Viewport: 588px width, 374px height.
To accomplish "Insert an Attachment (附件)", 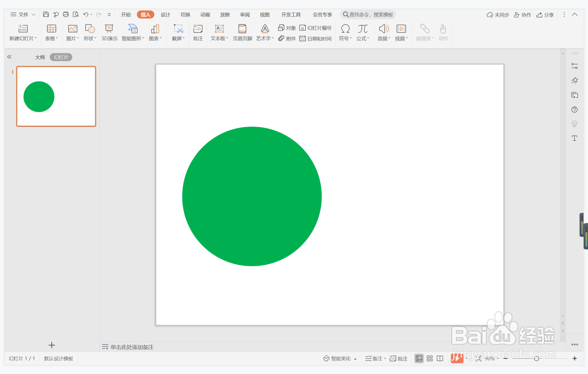I will tap(287, 39).
